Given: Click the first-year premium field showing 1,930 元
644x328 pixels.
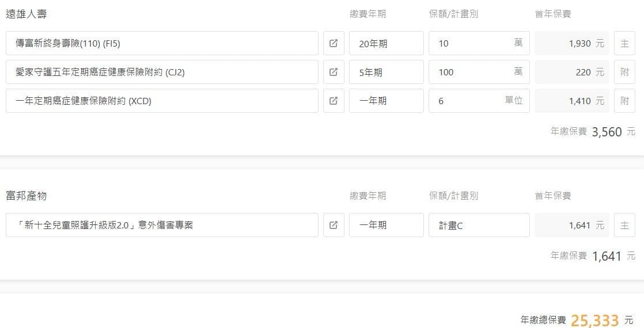Looking at the screenshot, I should 571,43.
